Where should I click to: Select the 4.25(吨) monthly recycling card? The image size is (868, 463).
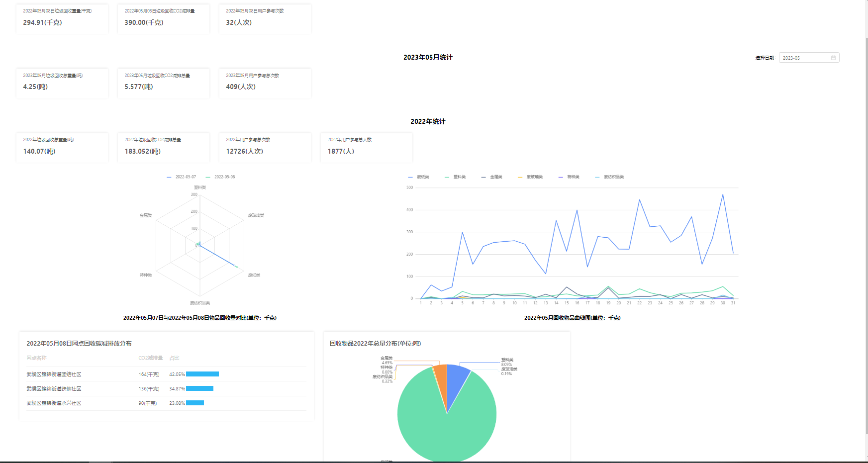[62, 84]
